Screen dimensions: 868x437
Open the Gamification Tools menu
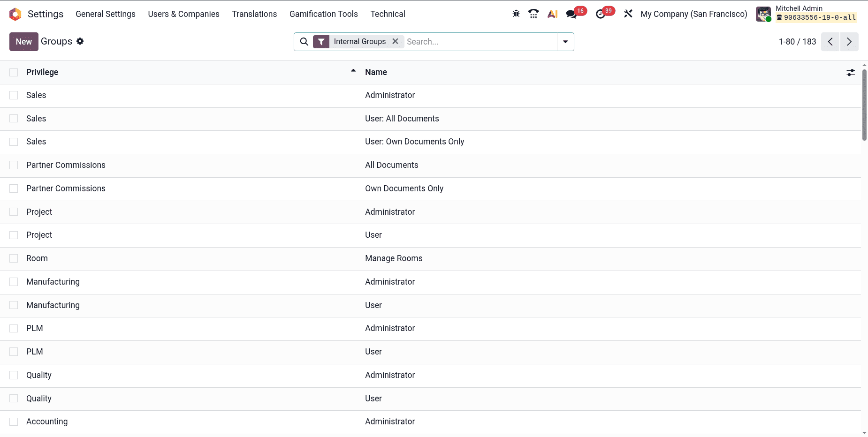coord(324,14)
